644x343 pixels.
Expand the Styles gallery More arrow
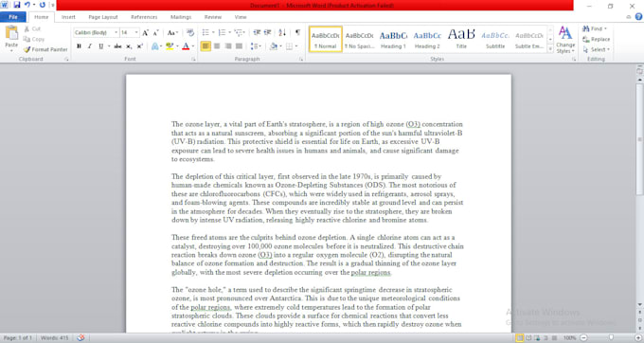(550, 48)
